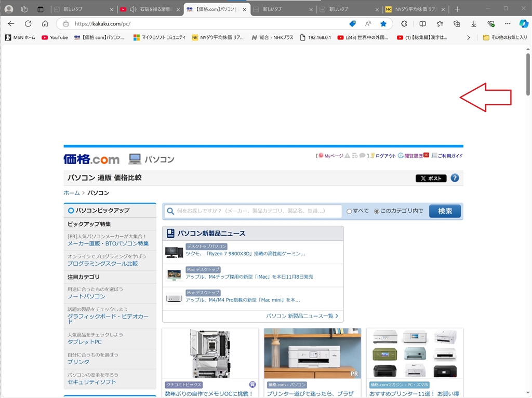Open the YouTube bookmark
The width and height of the screenshot is (532, 398).
(55, 38)
